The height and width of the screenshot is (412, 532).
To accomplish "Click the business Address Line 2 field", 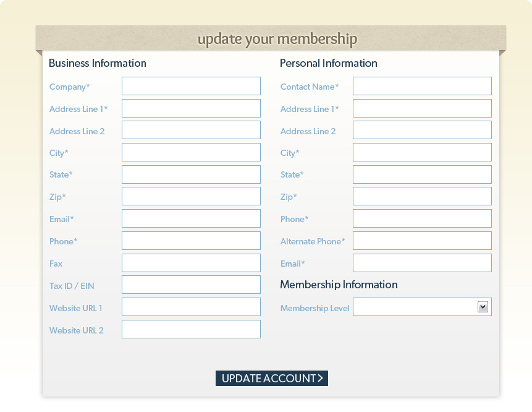I will [191, 130].
